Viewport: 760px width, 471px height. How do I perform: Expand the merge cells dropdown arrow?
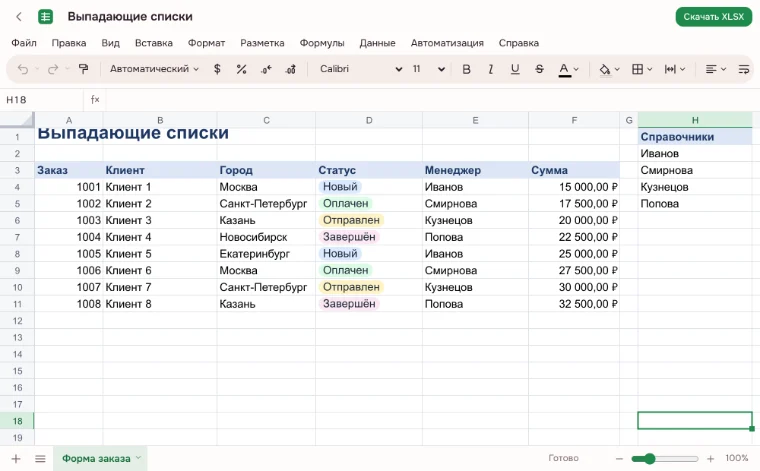[x=682, y=69]
